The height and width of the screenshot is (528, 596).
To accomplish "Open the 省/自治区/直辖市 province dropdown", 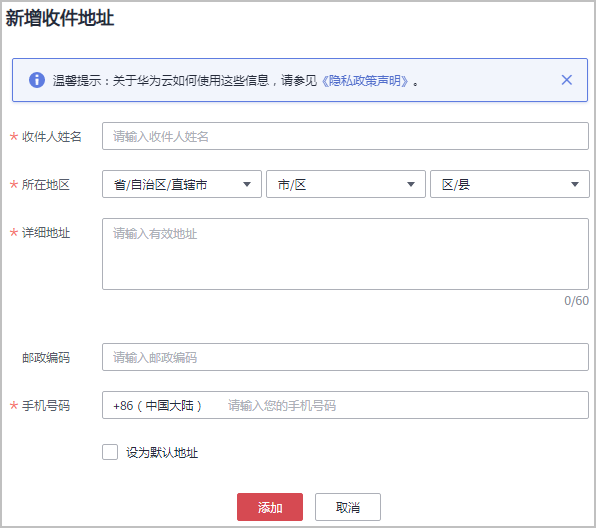I will pyautogui.click(x=182, y=184).
